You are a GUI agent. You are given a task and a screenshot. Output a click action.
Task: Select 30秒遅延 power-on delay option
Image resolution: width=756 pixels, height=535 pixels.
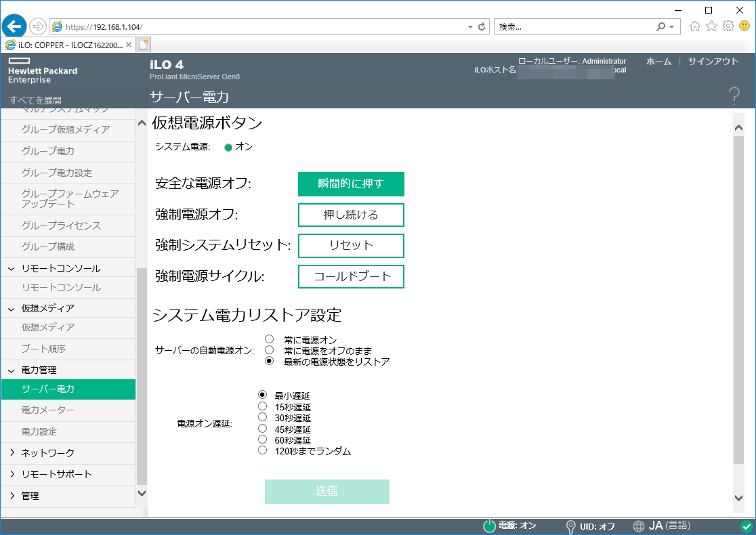point(262,417)
